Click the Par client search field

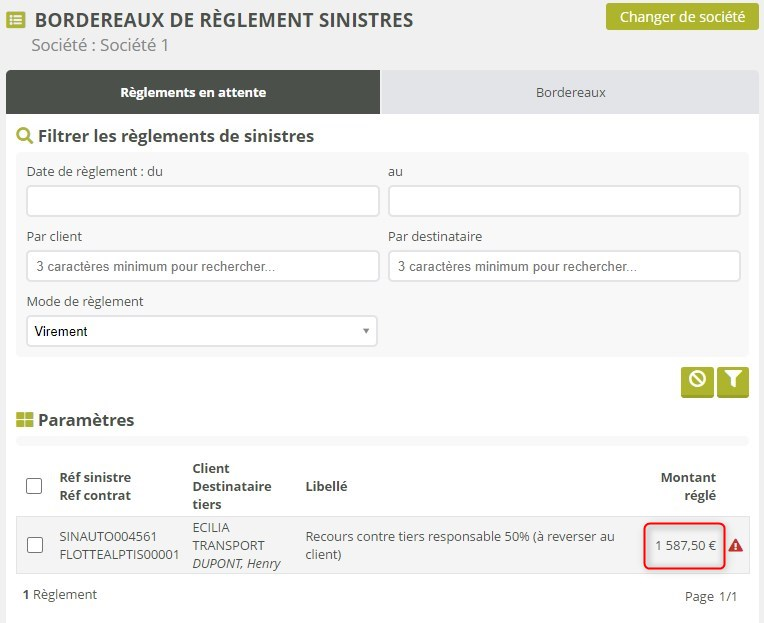[203, 266]
